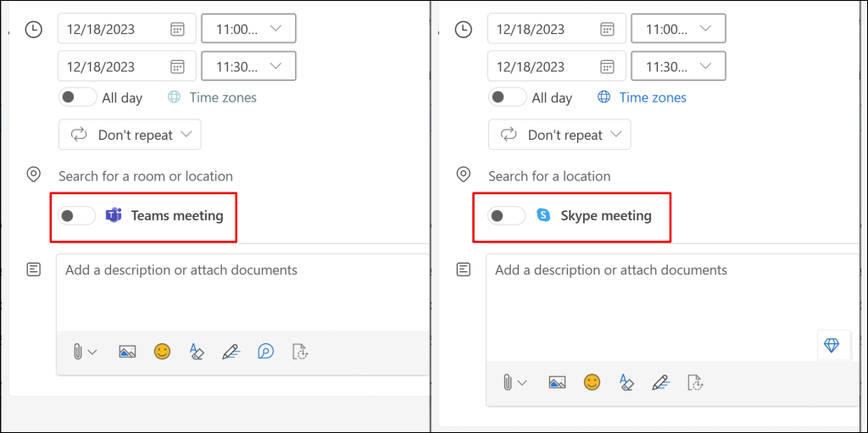Expand 11:30 end time dropdown in right panel

point(678,66)
